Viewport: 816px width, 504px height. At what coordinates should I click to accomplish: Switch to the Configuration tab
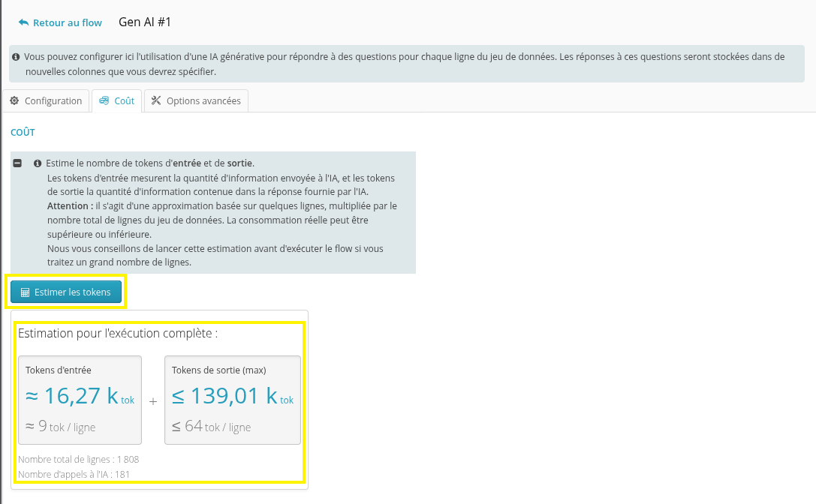(47, 101)
